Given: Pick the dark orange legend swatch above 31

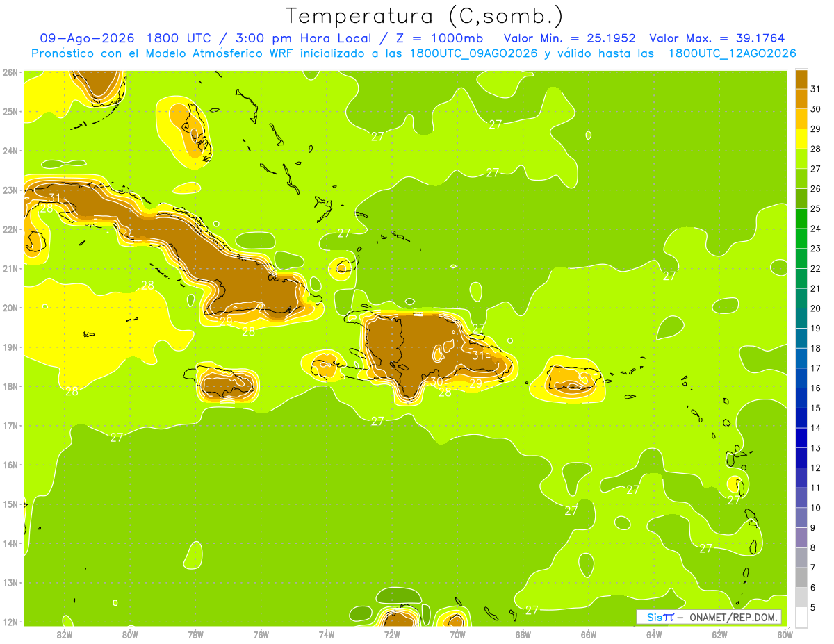Looking at the screenshot, I should click(801, 79).
